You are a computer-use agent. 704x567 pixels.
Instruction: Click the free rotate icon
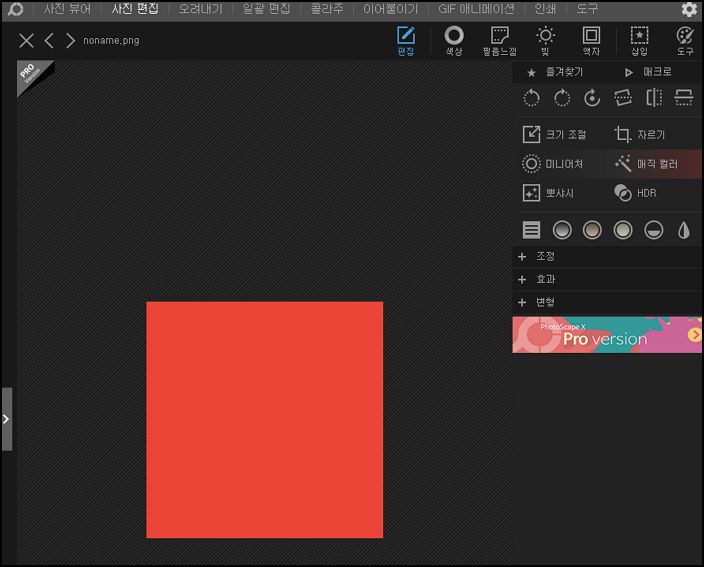pos(592,98)
